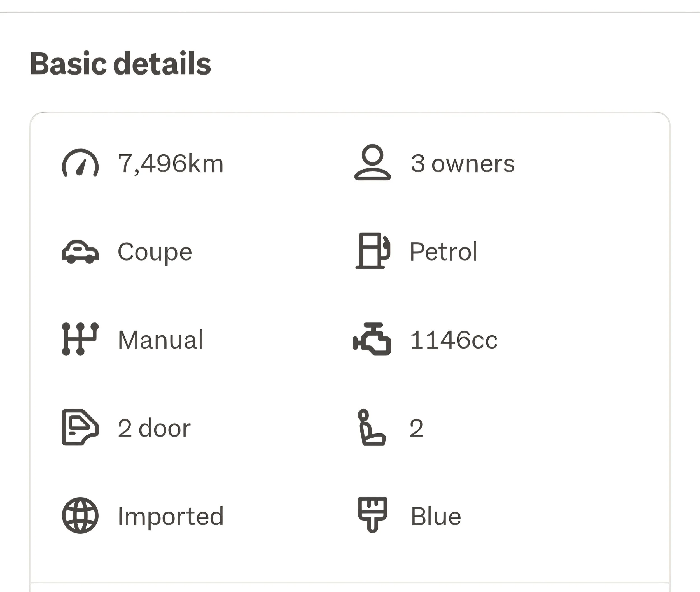Select the Petrol fuel type text
This screenshot has height=592, width=700.
pos(444,252)
